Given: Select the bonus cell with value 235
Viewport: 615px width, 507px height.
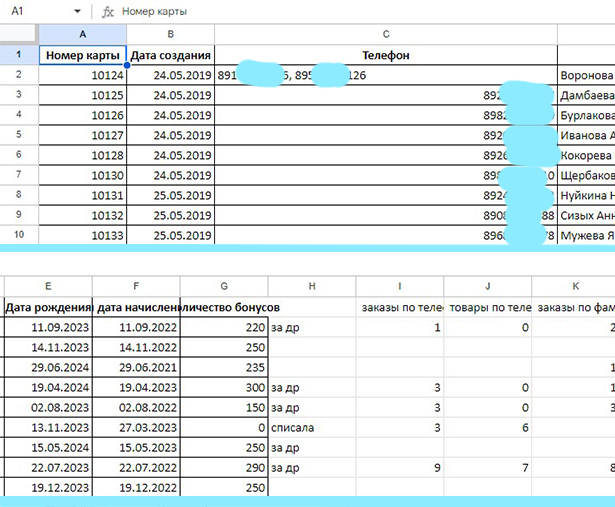Looking at the screenshot, I should 224,367.
